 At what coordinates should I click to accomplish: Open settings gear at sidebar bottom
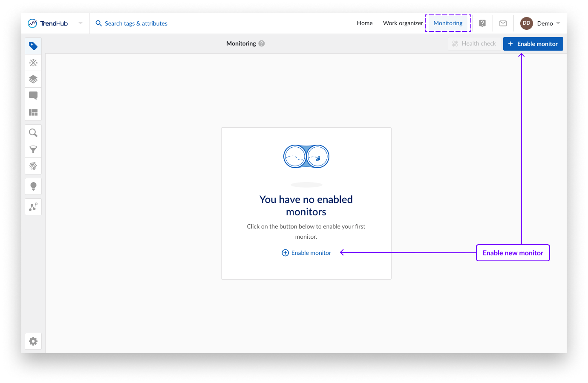[33, 341]
